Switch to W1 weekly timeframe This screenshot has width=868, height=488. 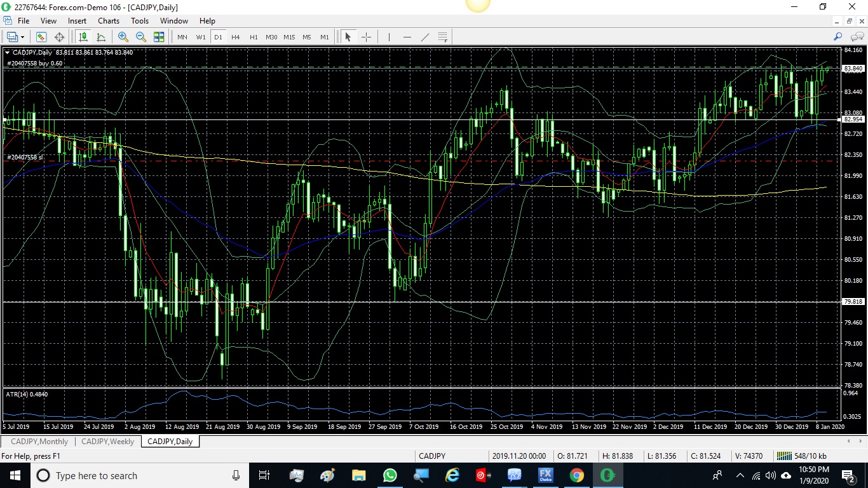pos(201,37)
